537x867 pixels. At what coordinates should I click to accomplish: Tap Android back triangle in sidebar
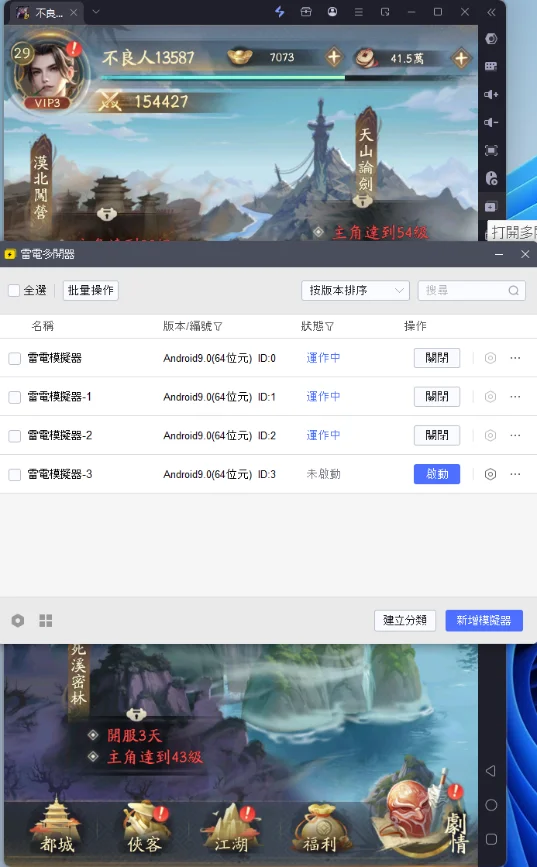pos(491,771)
